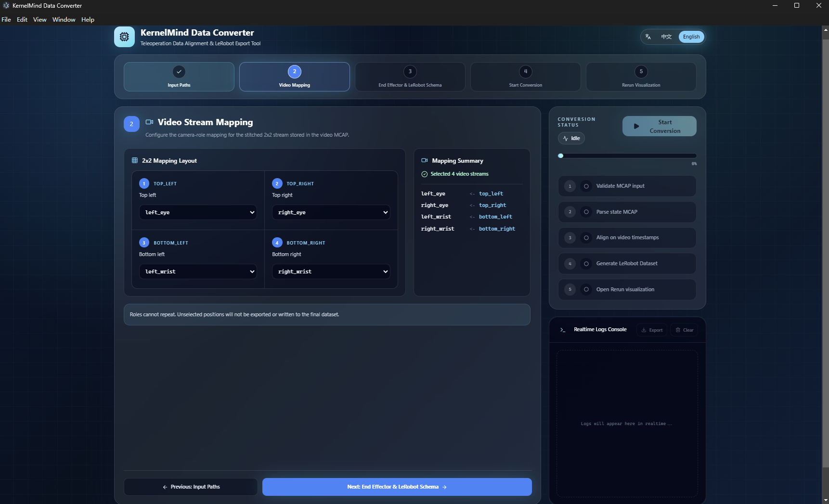
Task: Click the camera icon beside Mapping Summary
Action: pyautogui.click(x=425, y=160)
